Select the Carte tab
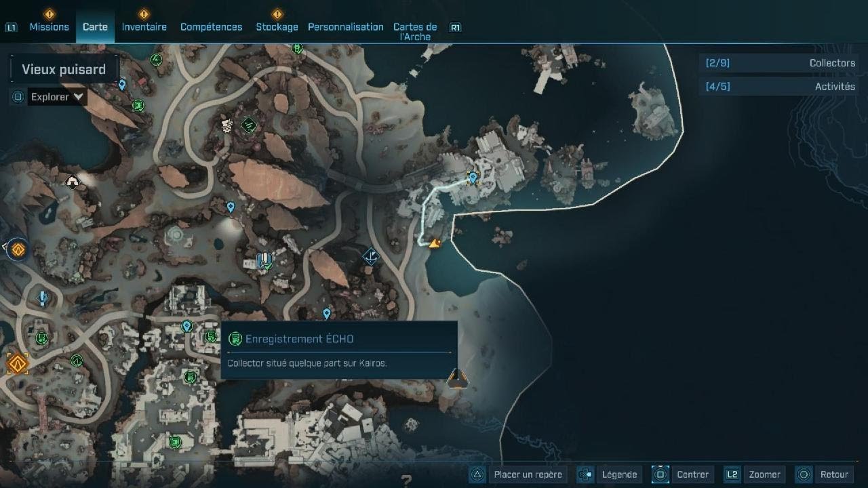 click(x=95, y=27)
